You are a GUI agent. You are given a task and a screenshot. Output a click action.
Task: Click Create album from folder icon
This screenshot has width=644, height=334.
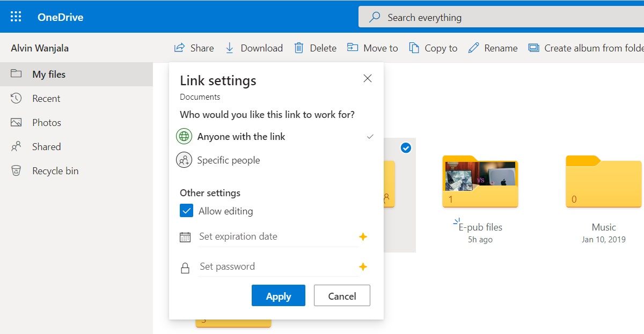click(533, 48)
